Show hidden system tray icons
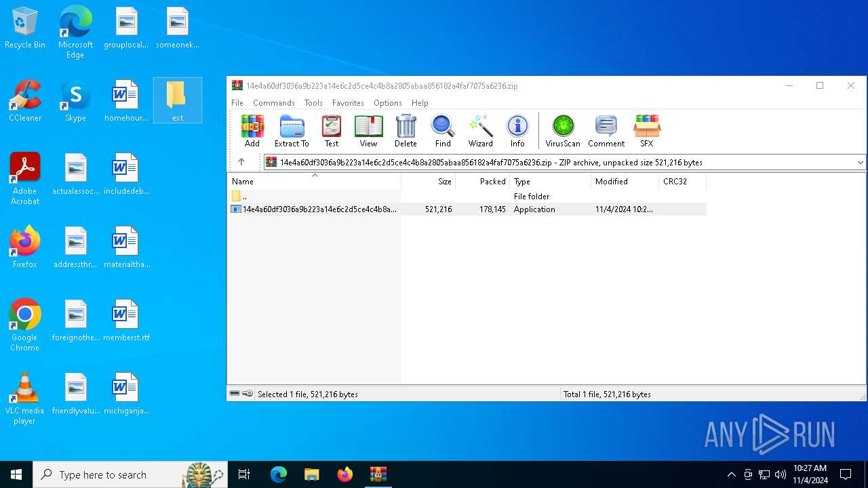 pos(731,474)
